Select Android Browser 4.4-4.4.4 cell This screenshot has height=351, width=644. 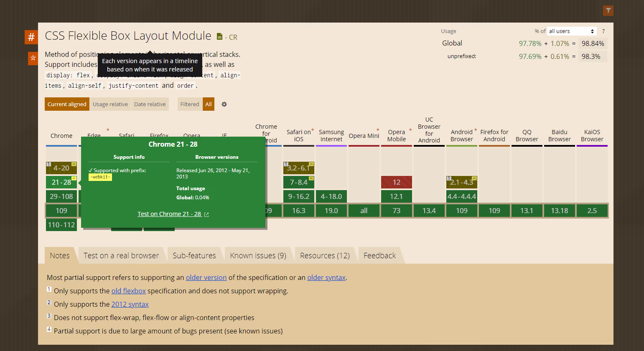[462, 196]
